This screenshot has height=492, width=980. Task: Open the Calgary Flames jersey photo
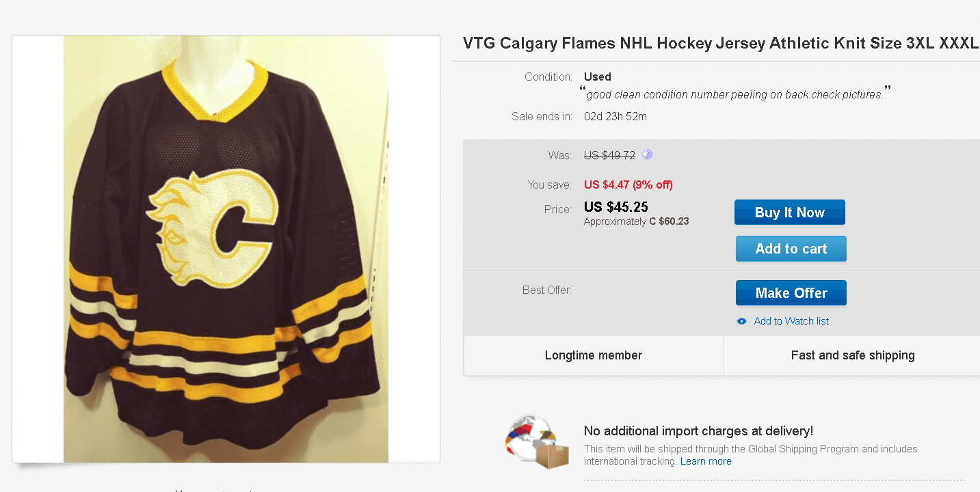coord(226,249)
